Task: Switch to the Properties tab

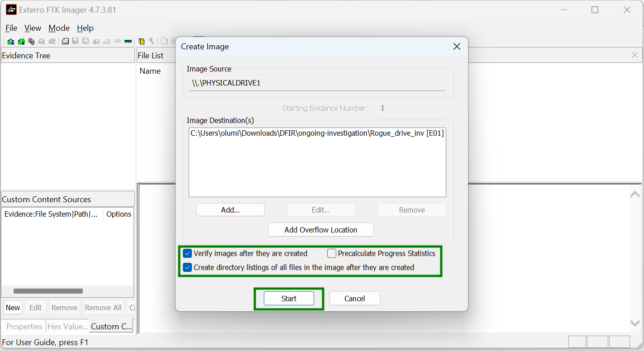Action: pyautogui.click(x=24, y=327)
